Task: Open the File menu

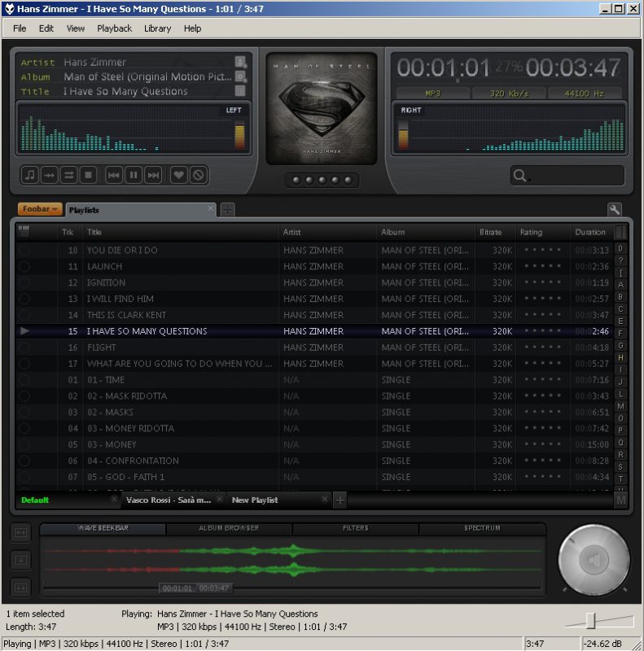Action: point(20,28)
